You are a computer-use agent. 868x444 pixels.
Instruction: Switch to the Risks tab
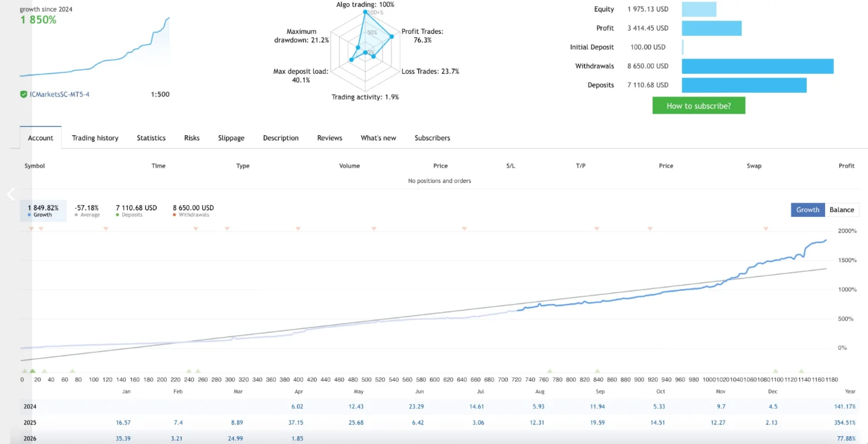192,138
